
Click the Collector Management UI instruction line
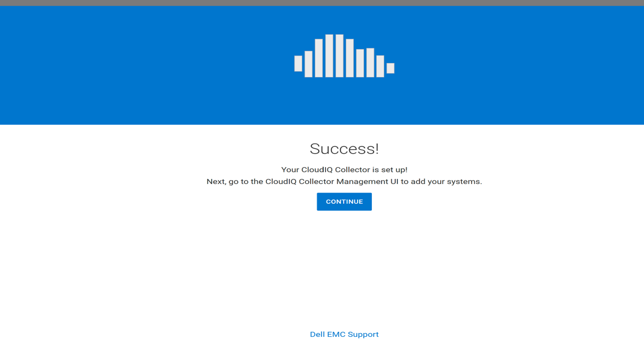click(x=344, y=180)
